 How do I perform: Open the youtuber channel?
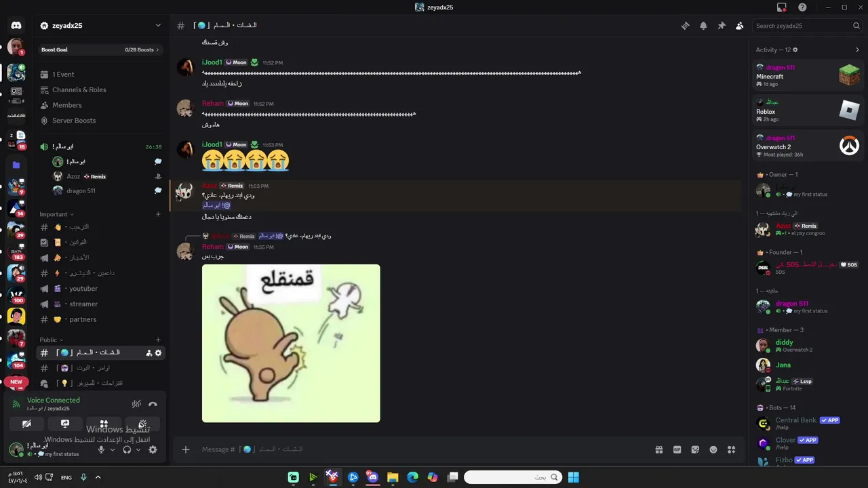click(x=100, y=288)
